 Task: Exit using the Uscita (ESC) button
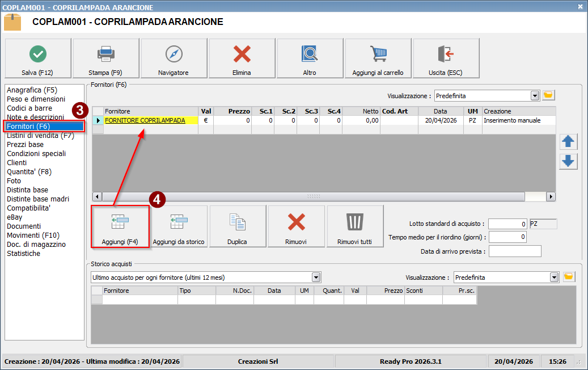click(446, 58)
